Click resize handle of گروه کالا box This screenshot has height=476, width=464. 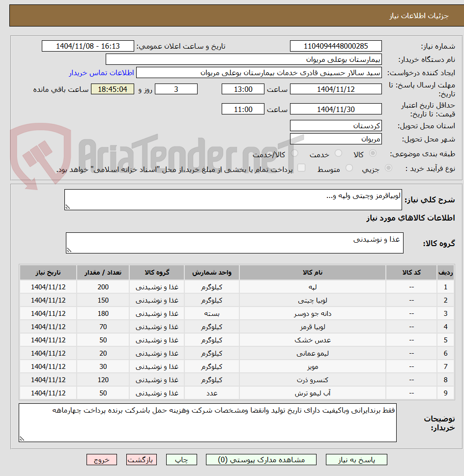69,250
